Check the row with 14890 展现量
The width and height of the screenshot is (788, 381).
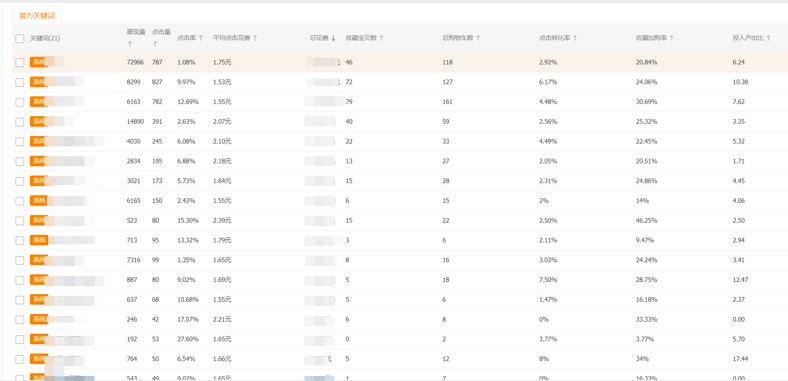point(20,122)
